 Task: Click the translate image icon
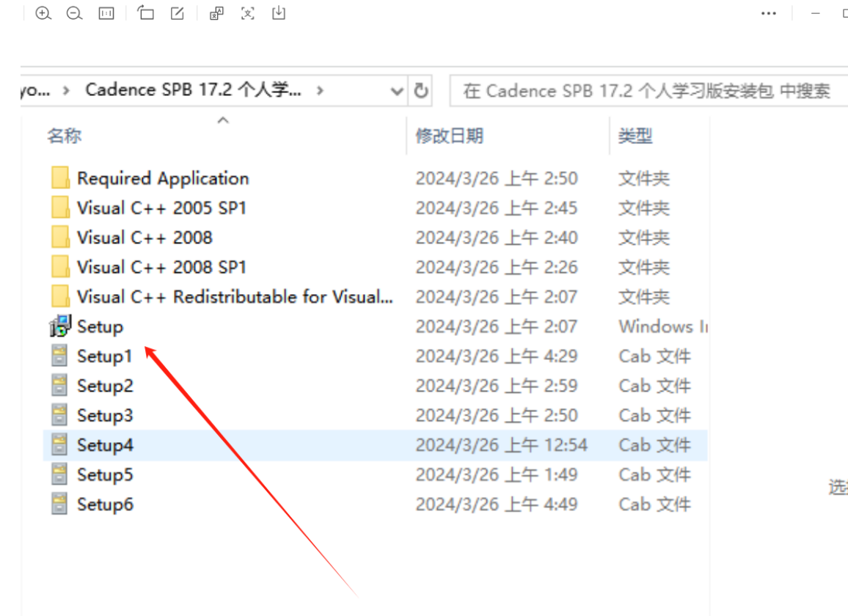click(x=216, y=13)
